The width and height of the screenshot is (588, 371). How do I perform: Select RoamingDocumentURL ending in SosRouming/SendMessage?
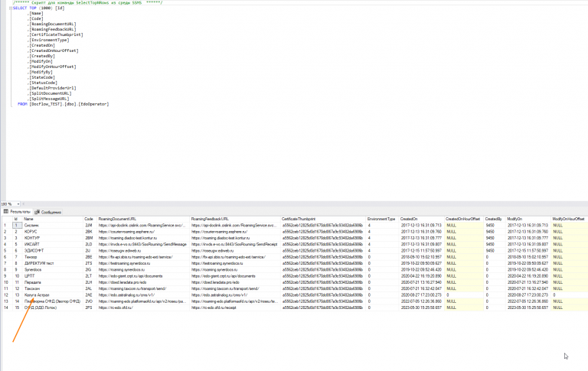[x=143, y=244]
